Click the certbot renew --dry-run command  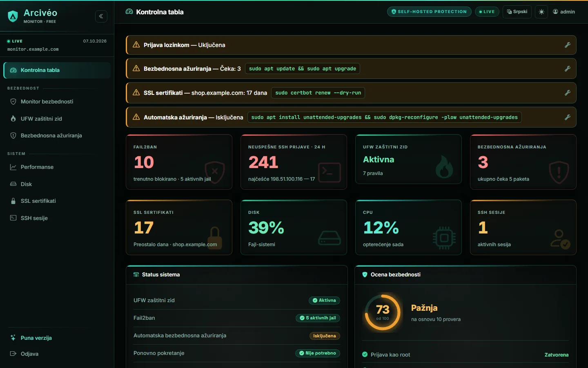(318, 93)
